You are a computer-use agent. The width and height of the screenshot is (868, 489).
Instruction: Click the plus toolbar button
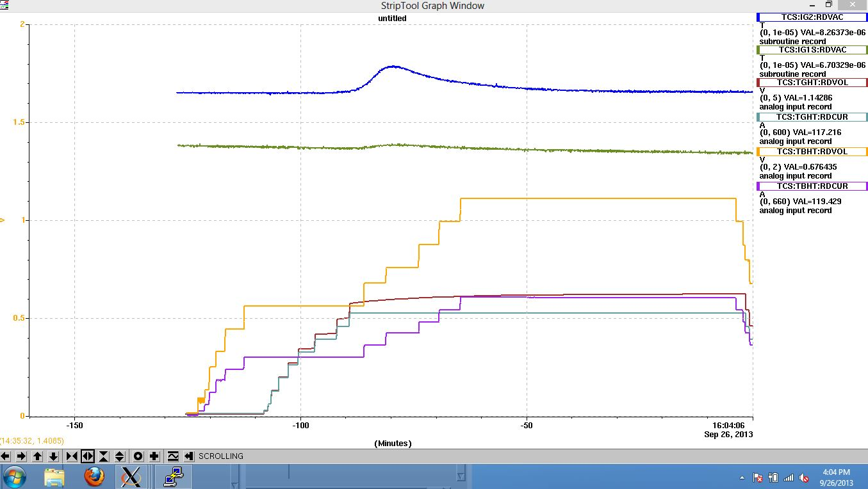tap(154, 456)
